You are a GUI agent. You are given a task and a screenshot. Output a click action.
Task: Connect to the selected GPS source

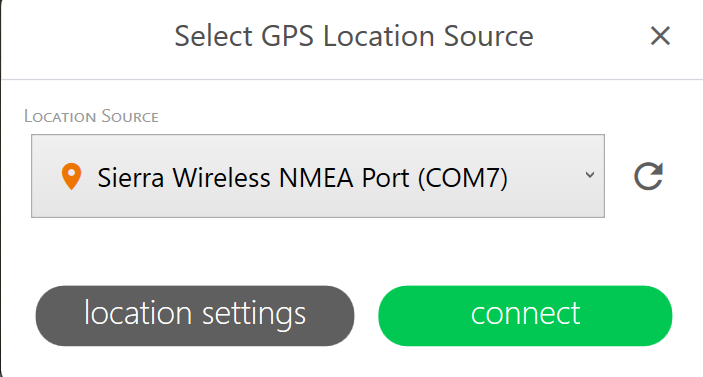525,316
